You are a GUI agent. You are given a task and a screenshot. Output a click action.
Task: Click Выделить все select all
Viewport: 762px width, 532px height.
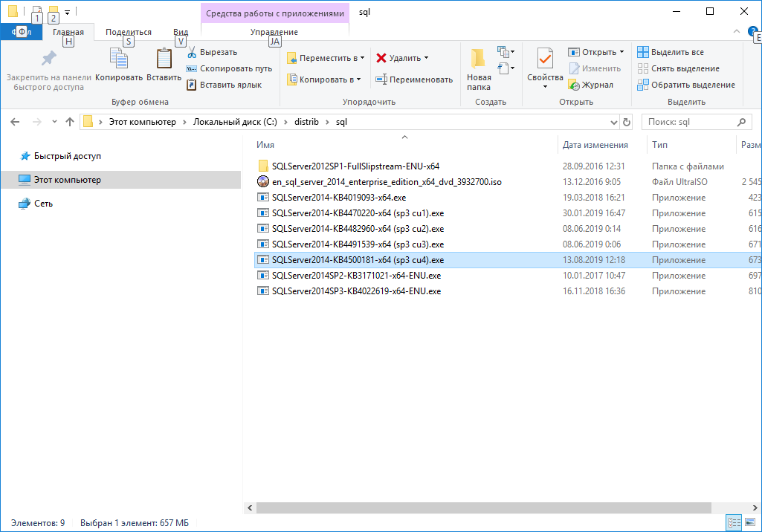point(671,52)
